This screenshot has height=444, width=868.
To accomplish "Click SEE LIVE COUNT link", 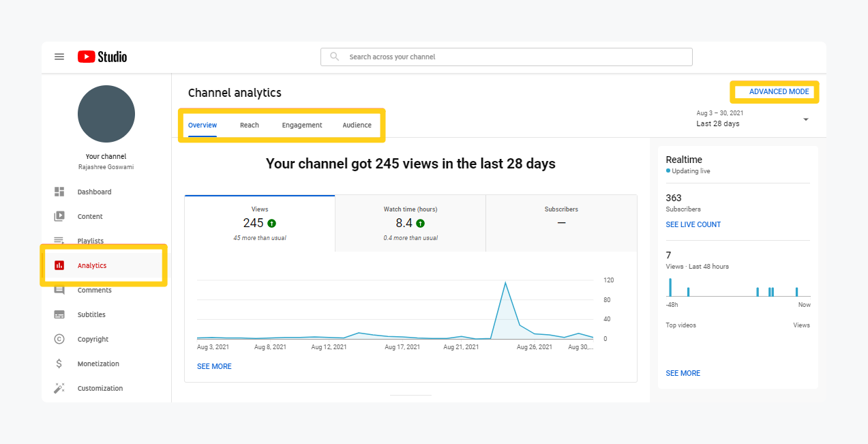I will (x=693, y=224).
